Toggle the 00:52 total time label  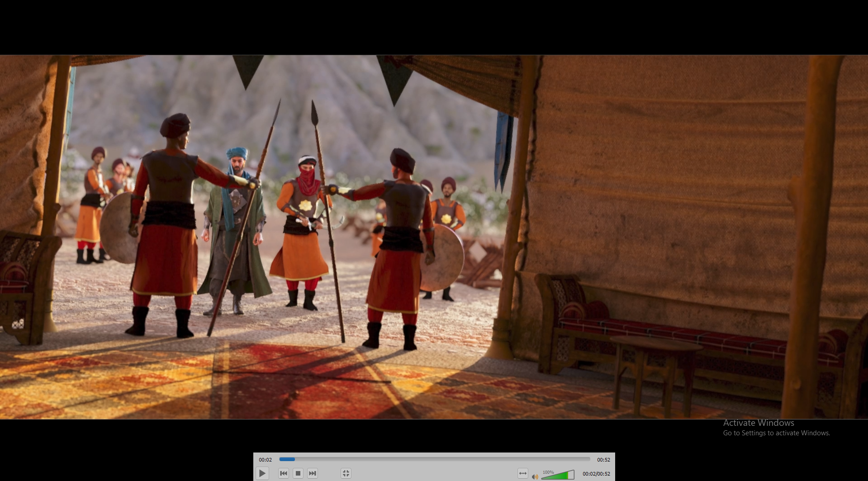click(603, 460)
